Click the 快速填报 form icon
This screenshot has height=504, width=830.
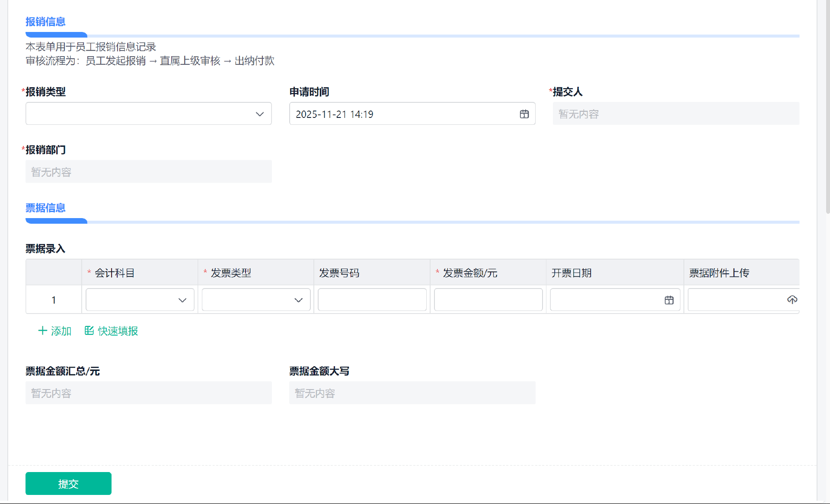coord(89,331)
